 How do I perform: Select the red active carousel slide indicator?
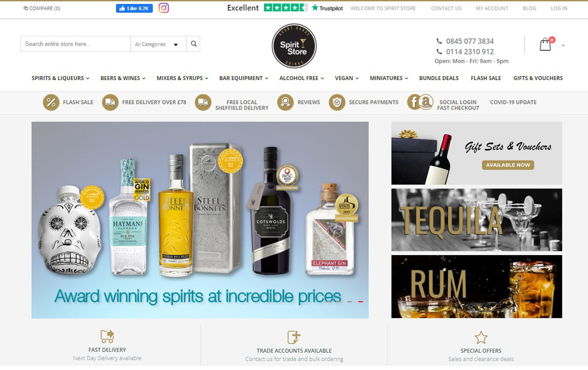point(361,301)
